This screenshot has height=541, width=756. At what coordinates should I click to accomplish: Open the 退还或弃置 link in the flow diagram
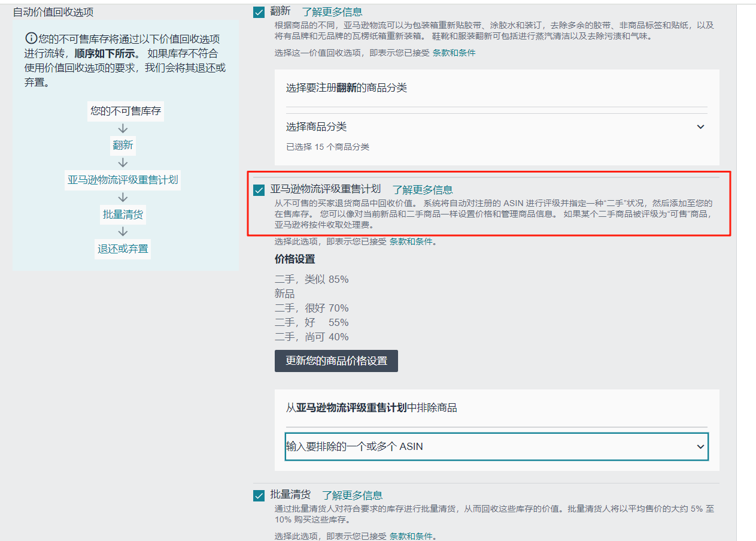(x=123, y=249)
